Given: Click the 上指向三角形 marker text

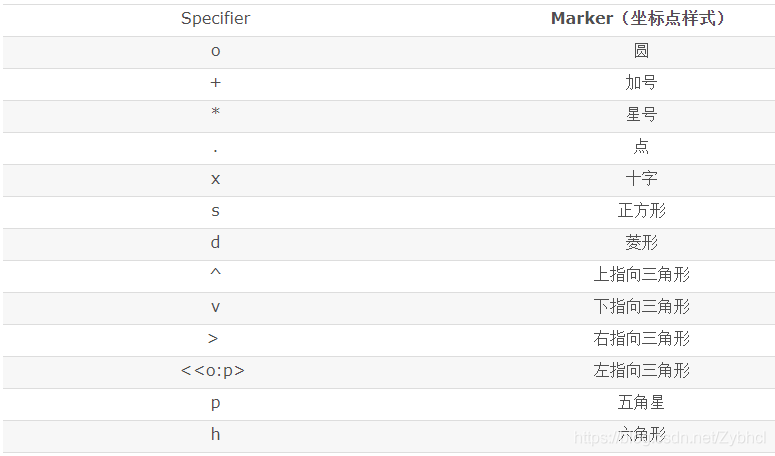Looking at the screenshot, I should click(642, 274).
